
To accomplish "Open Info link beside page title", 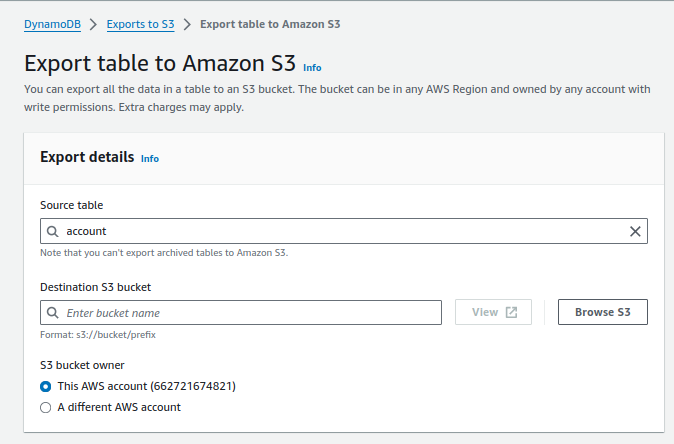I will [x=312, y=68].
